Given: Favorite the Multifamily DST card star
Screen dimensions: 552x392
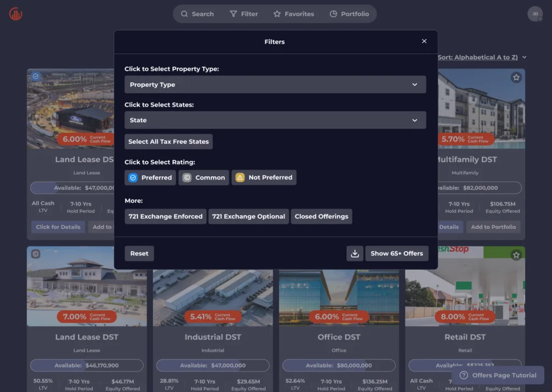Looking at the screenshot, I should (x=516, y=78).
